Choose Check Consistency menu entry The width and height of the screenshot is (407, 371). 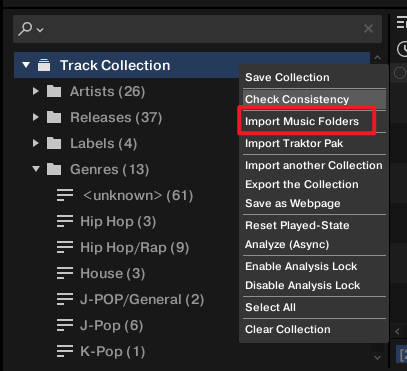click(314, 99)
